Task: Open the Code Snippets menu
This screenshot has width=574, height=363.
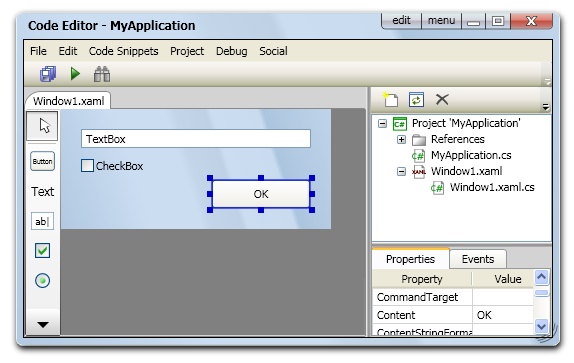Action: point(123,51)
